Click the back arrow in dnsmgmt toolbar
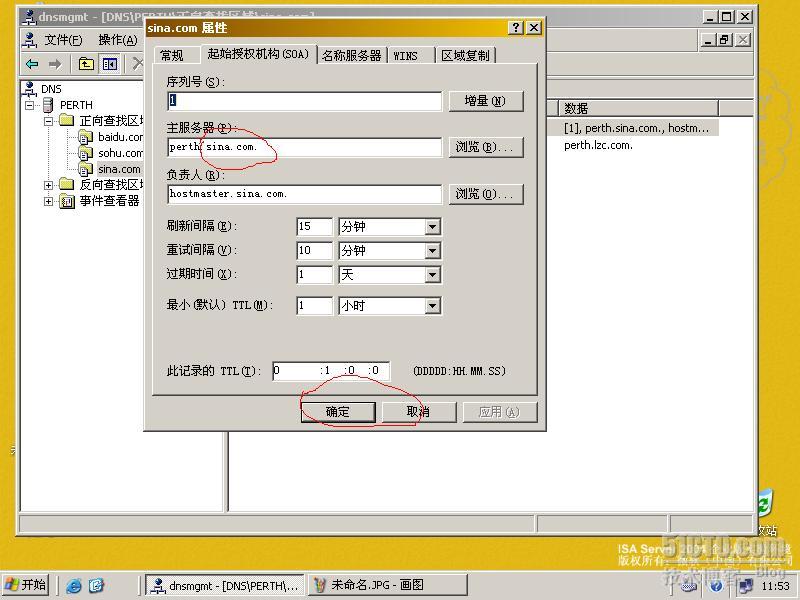Screen dimensions: 800x600 tap(32, 64)
